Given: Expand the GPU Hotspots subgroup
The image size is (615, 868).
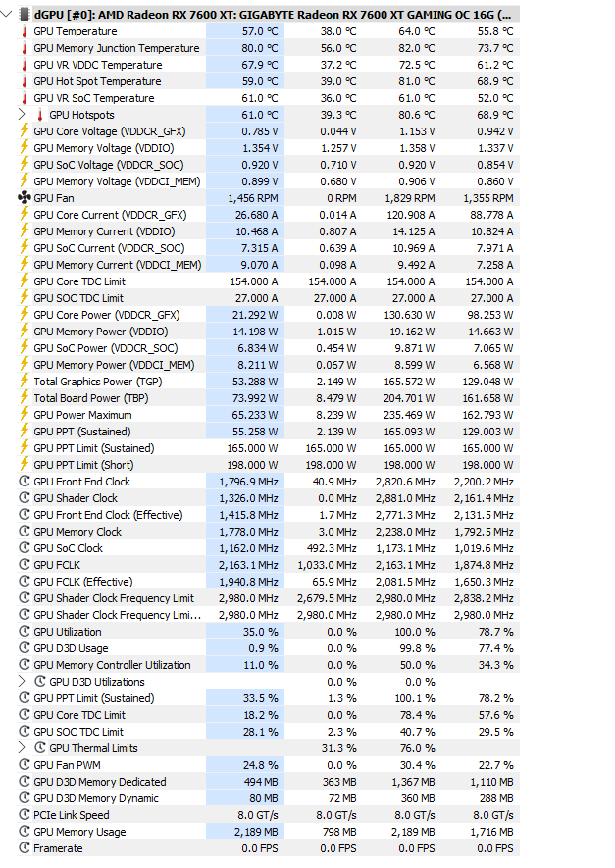Looking at the screenshot, I should (22, 115).
